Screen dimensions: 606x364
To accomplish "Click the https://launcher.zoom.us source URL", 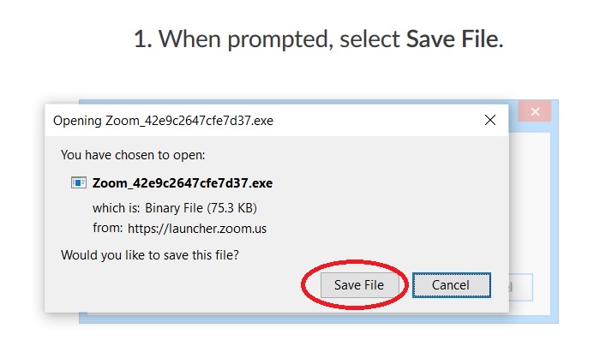I will pyautogui.click(x=197, y=229).
